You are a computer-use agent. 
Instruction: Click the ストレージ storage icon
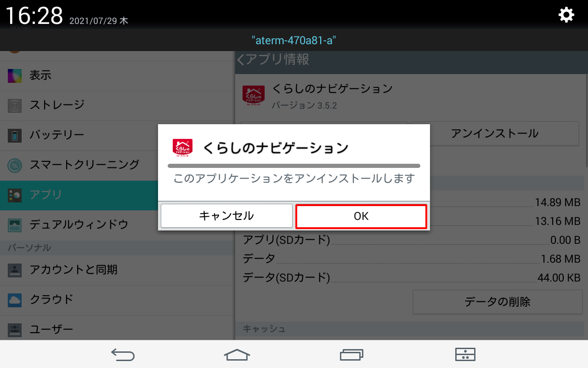(15, 106)
